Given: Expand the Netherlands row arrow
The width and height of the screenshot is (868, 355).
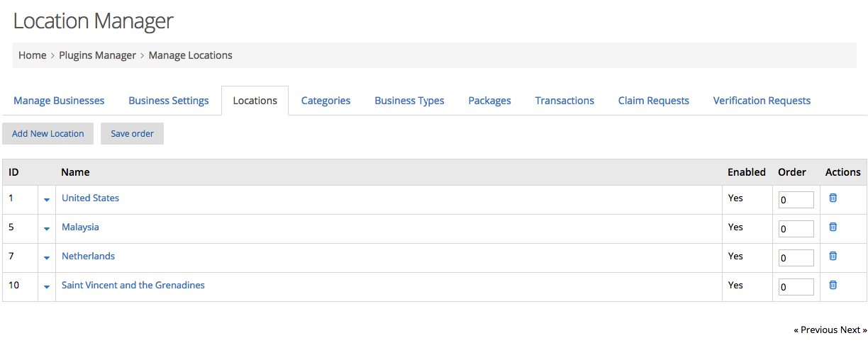Looking at the screenshot, I should [47, 258].
